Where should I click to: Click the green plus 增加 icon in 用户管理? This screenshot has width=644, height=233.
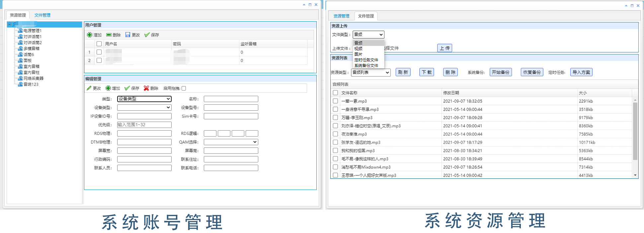coord(90,35)
